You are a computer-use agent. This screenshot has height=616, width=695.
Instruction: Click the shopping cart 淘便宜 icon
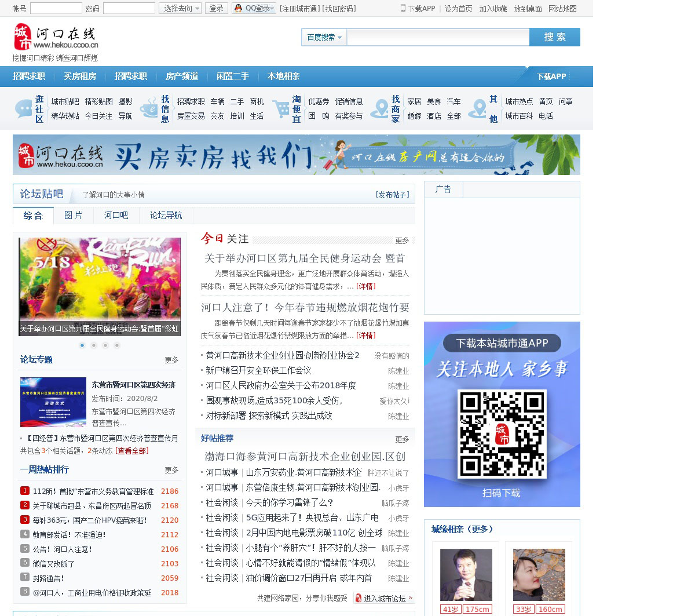click(281, 109)
